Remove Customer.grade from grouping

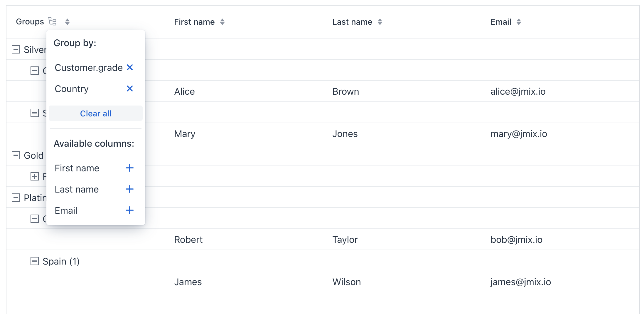[129, 68]
